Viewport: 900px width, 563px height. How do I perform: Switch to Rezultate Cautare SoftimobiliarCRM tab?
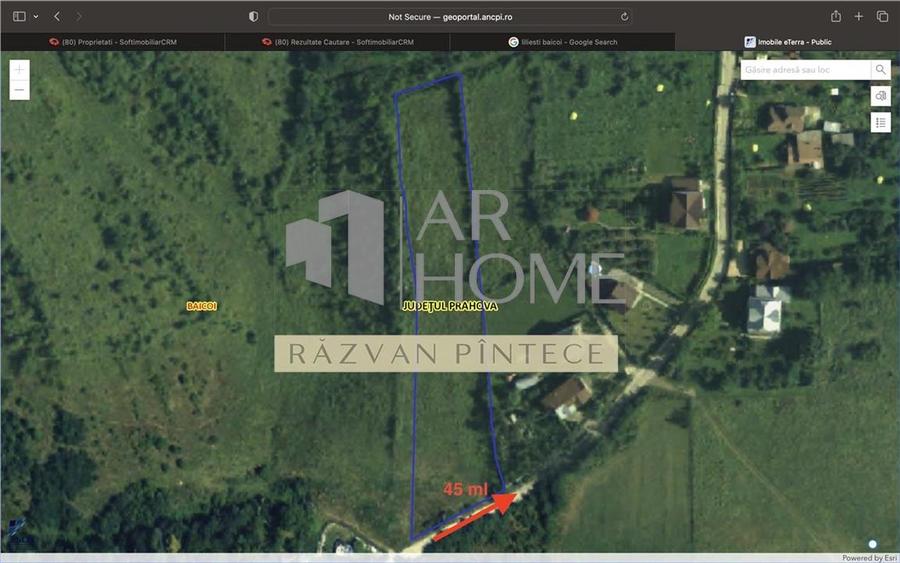[x=337, y=42]
